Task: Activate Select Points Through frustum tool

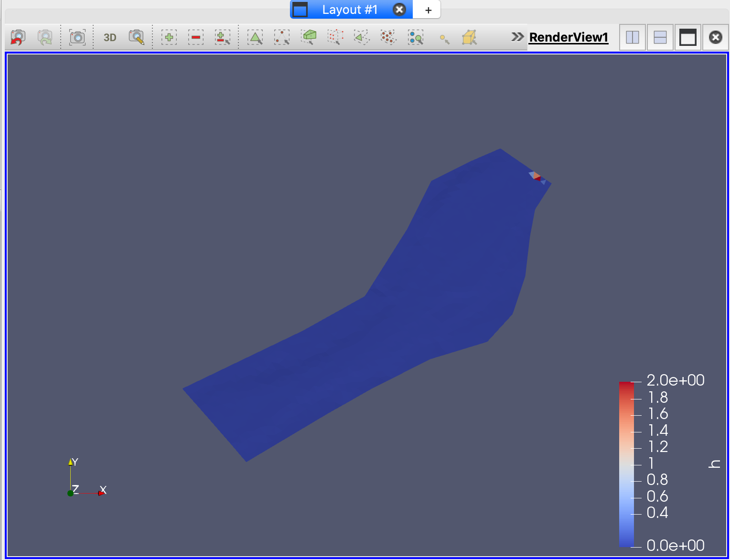Action: 335,37
